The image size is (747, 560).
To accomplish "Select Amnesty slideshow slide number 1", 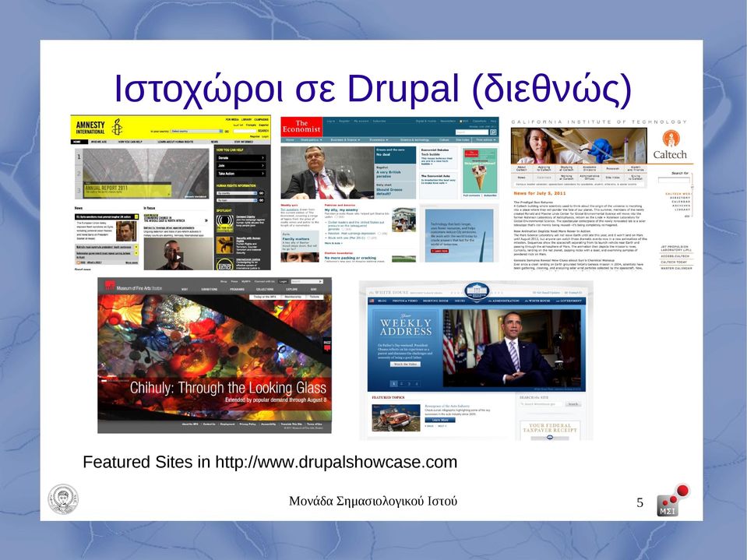I will pyautogui.click(x=79, y=157).
